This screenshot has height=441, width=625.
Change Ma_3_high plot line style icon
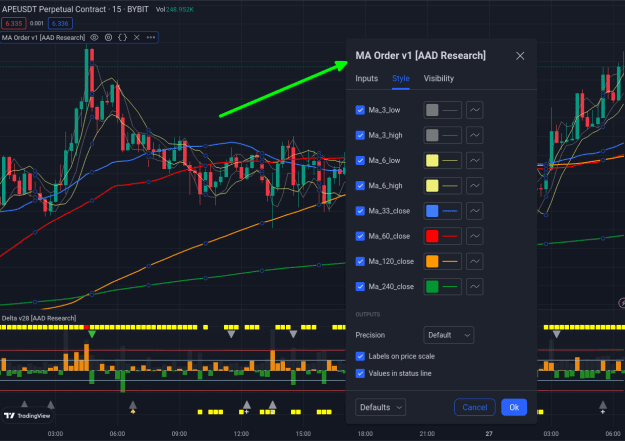tap(475, 135)
